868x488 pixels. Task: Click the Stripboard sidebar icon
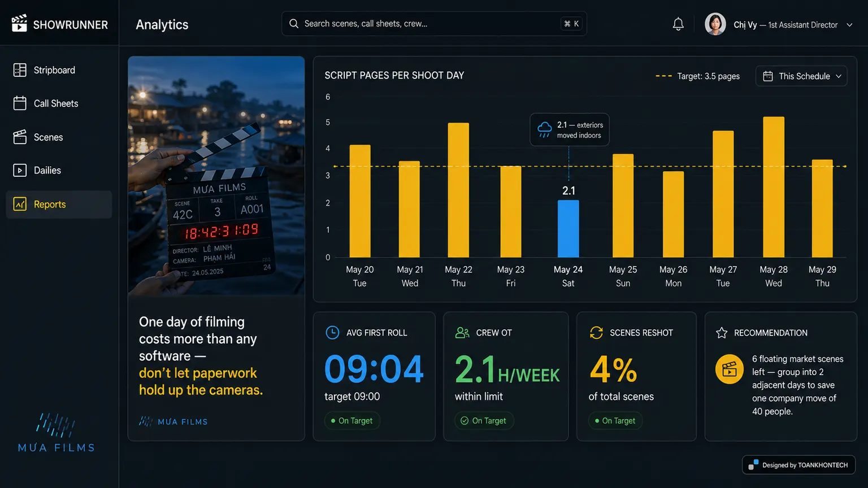tap(20, 70)
